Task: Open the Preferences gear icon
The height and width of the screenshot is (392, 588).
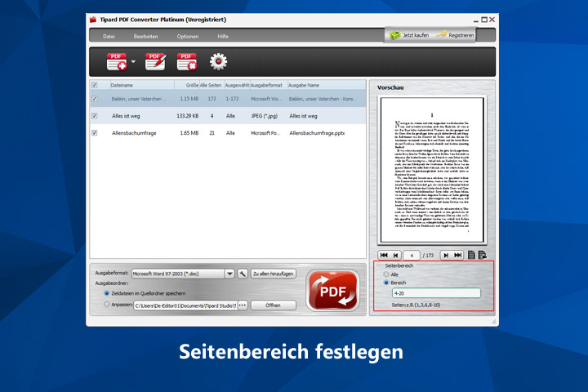Action: [x=218, y=62]
